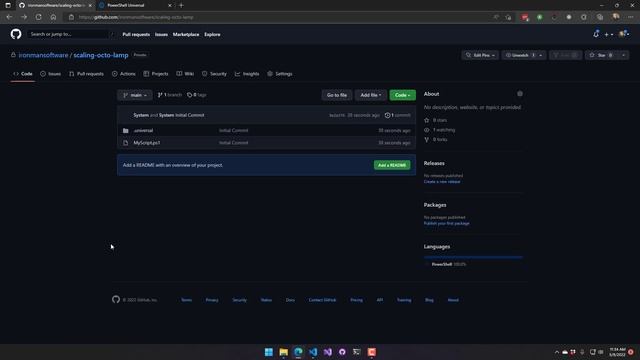View the 1 branch link
This screenshot has width=640, height=360.
click(169, 95)
